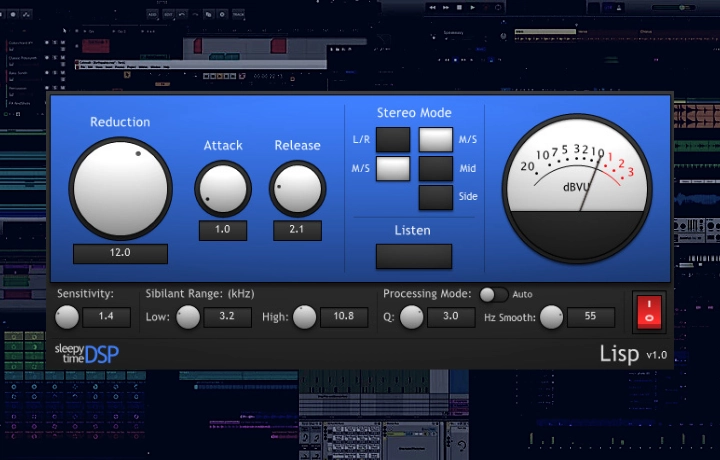Click the TRACK button in the background DAW
Screen dimensions: 720x460
pyautogui.click(x=239, y=14)
